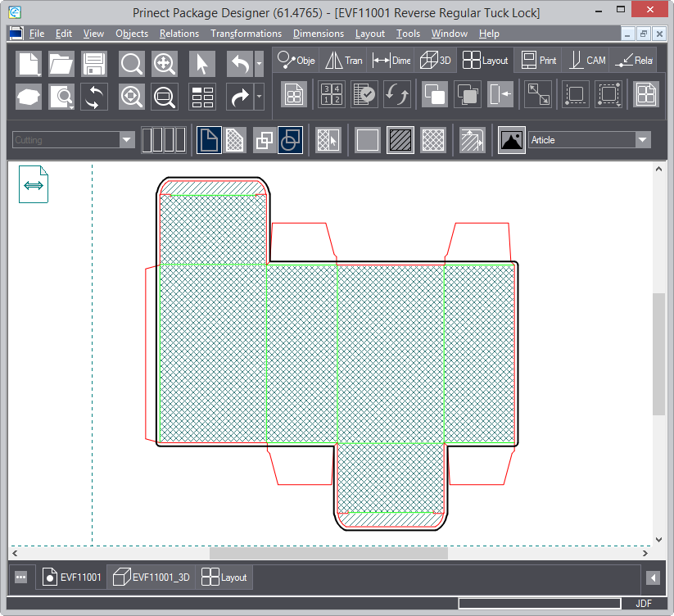674x616 pixels.
Task: Select the arrow pointer tool
Action: coord(202,64)
